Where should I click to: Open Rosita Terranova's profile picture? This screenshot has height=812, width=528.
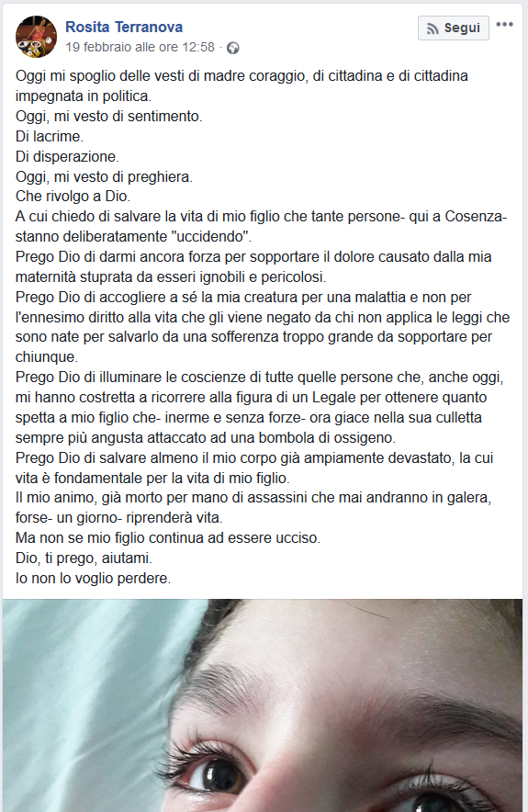click(x=36, y=36)
